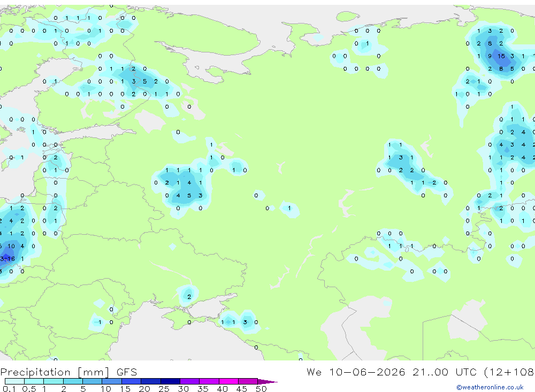Select the 2–5 mm legend color swatch
This screenshot has width=535, height=392.
pyautogui.click(x=73, y=381)
